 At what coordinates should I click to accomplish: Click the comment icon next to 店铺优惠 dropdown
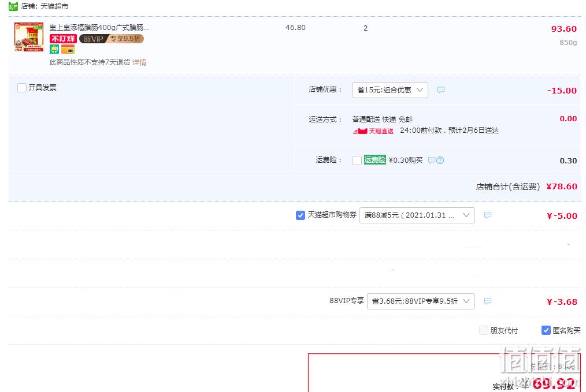pos(441,89)
